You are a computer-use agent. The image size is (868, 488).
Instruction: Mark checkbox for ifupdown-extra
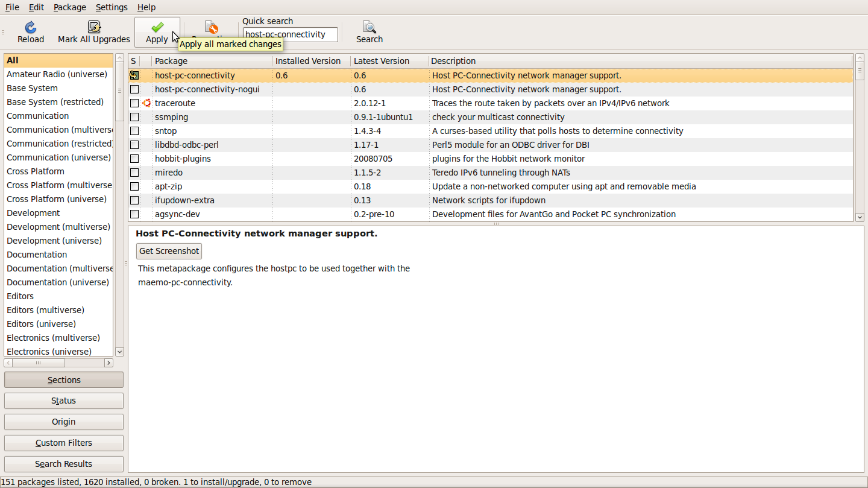pyautogui.click(x=134, y=200)
